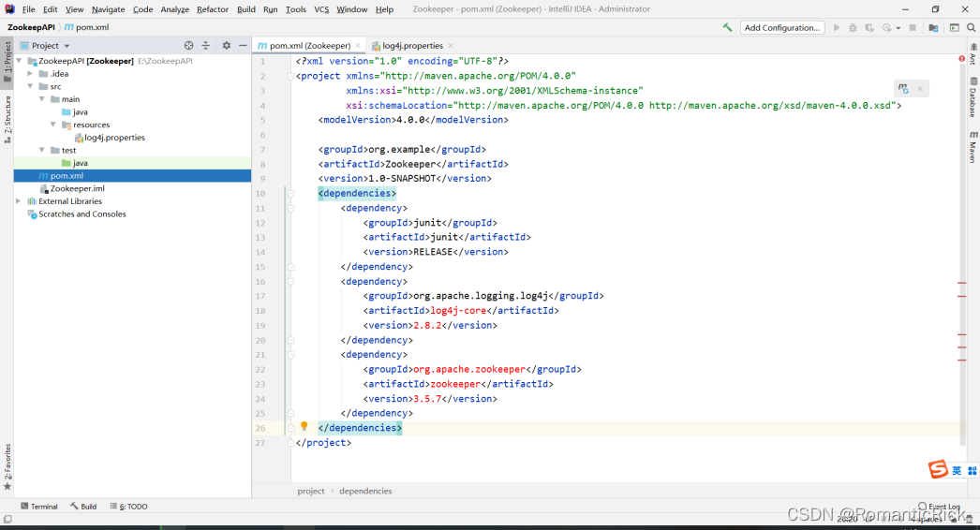The height and width of the screenshot is (530, 980).
Task: Open Project panel settings gear
Action: click(x=226, y=46)
